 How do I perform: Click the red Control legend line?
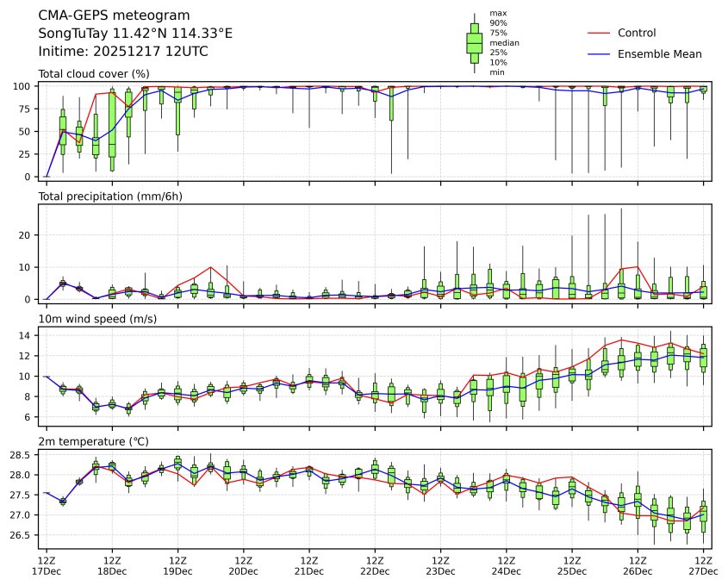(599, 33)
